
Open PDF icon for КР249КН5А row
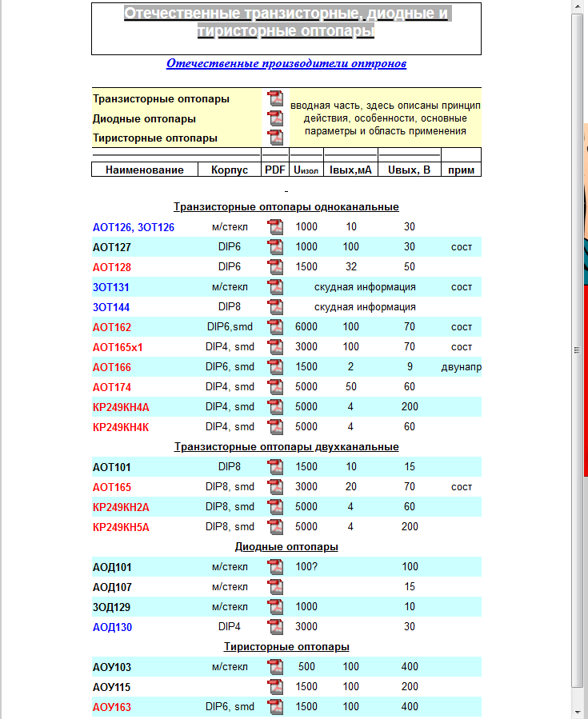tap(275, 527)
